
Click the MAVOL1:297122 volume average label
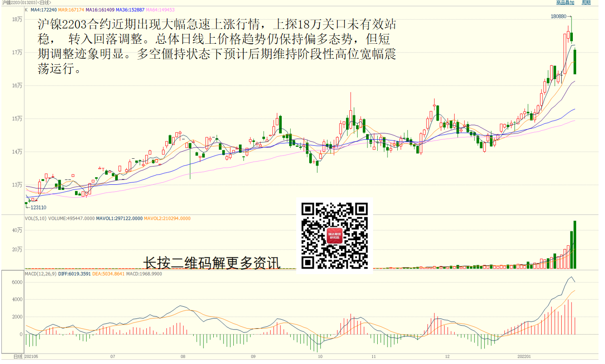click(119, 218)
